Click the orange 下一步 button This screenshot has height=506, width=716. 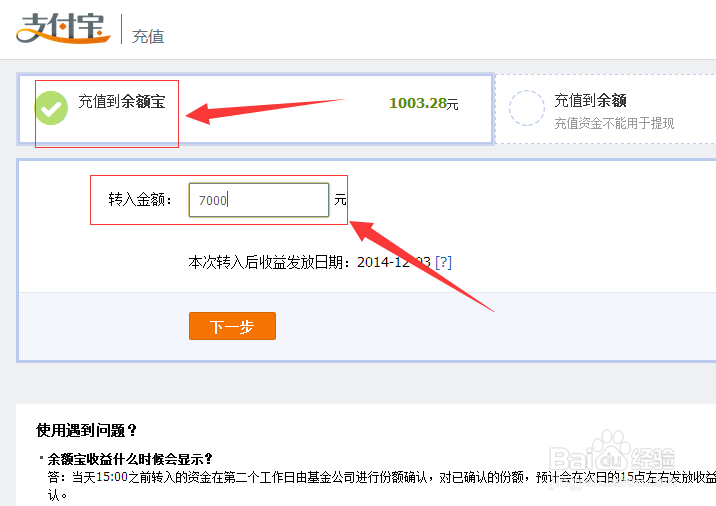pyautogui.click(x=232, y=326)
